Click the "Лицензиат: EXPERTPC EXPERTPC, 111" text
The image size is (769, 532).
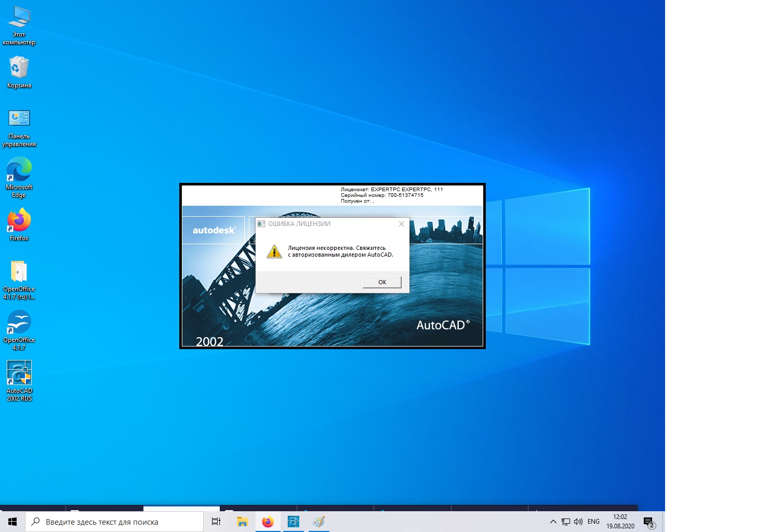click(x=392, y=189)
